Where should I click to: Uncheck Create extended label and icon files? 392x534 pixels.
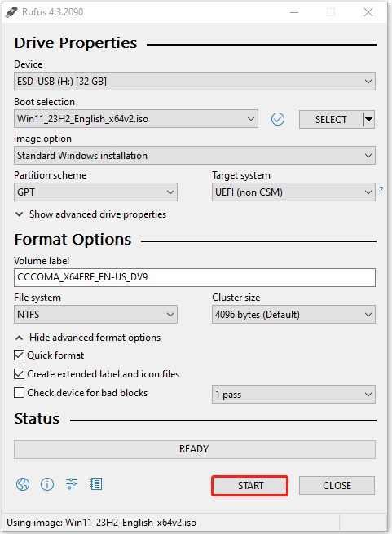19,374
